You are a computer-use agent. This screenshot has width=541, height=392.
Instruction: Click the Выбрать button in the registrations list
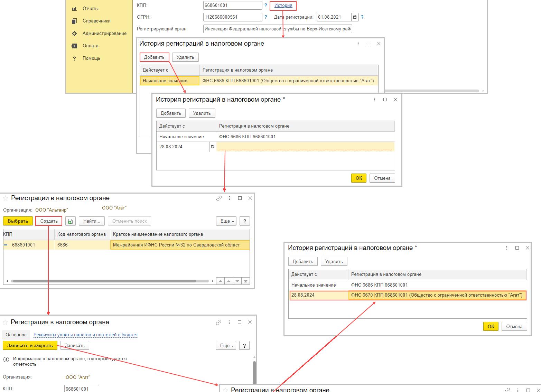18,221
